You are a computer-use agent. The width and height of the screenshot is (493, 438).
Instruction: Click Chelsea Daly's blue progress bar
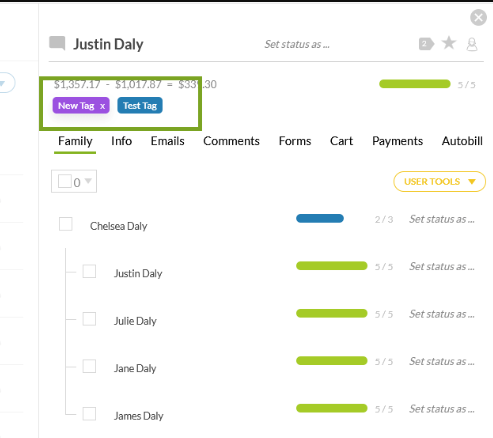tap(320, 218)
